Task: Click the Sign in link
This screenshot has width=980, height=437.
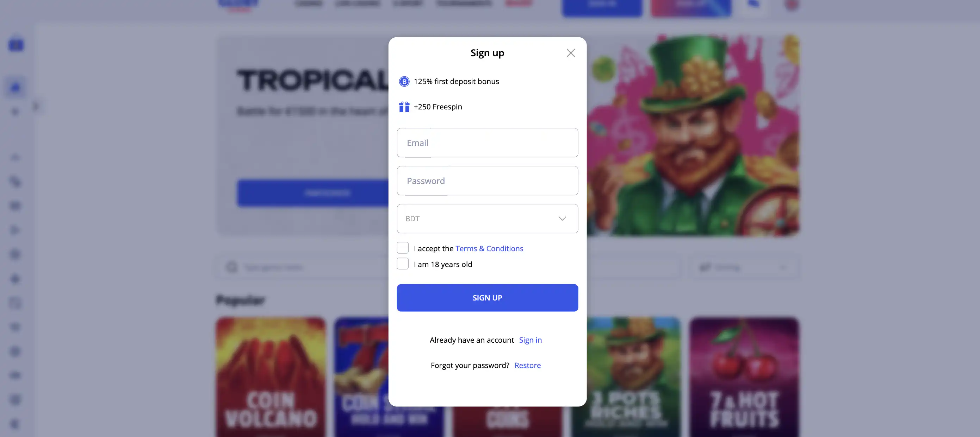Action: 530,340
